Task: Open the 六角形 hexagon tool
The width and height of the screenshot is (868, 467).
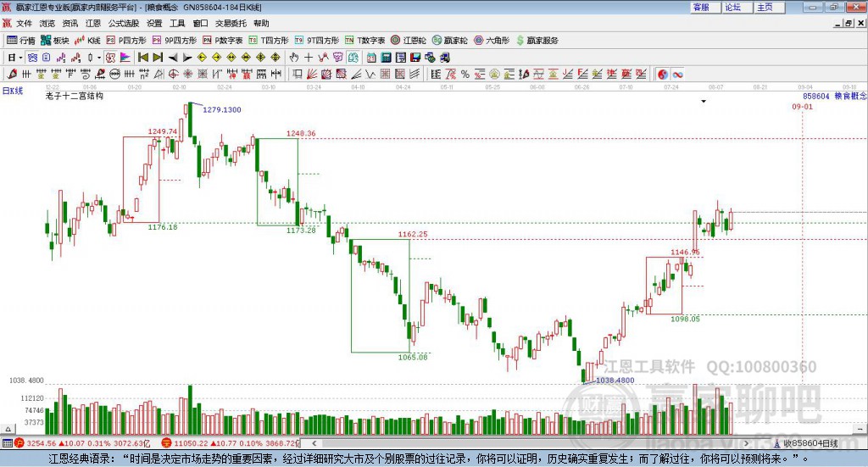Action: tap(492, 41)
